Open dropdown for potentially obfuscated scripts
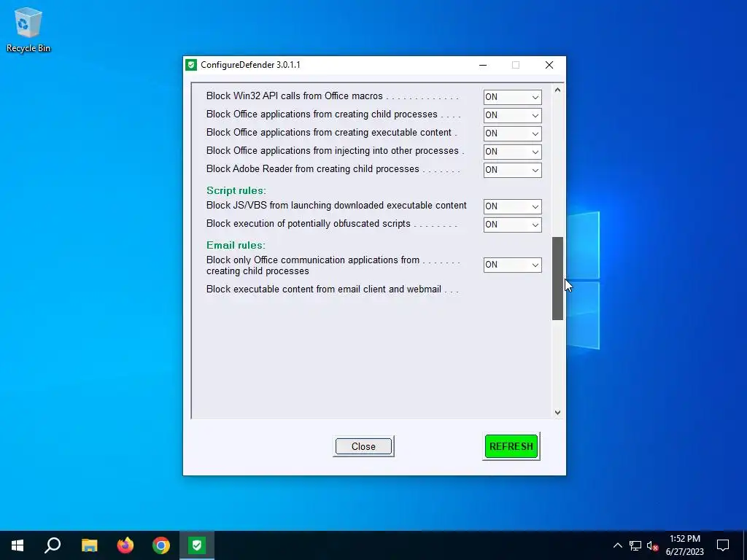Viewport: 747px width, 560px height. 513,225
